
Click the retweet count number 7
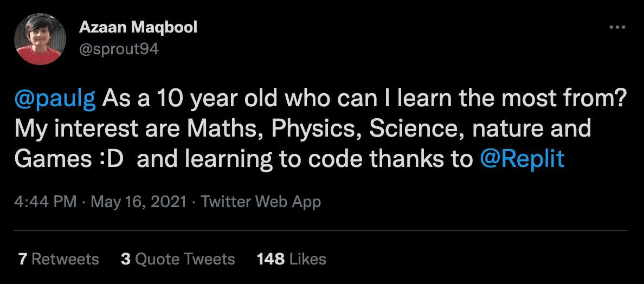(22, 259)
